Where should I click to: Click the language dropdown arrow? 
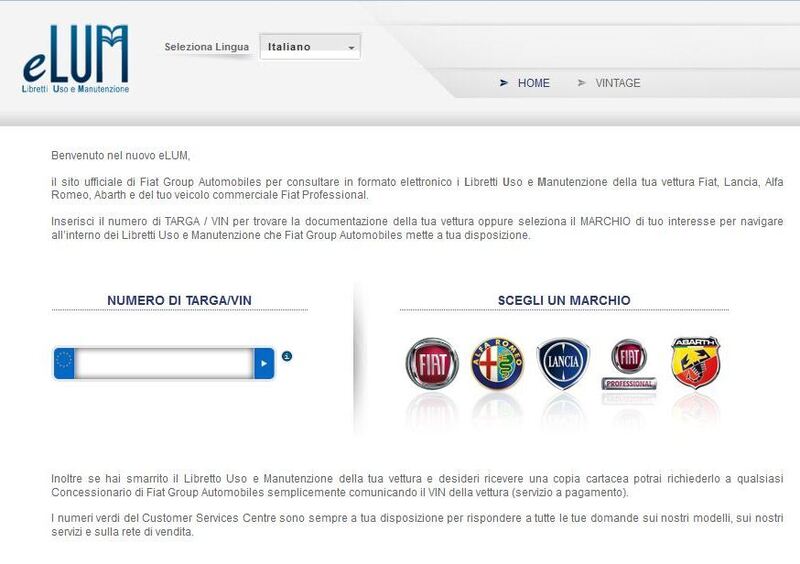tap(351, 48)
